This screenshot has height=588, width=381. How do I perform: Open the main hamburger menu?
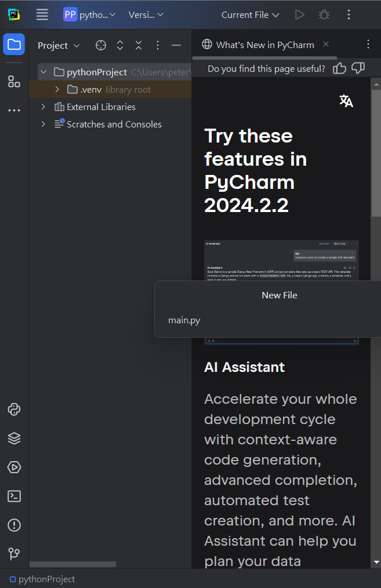point(42,14)
